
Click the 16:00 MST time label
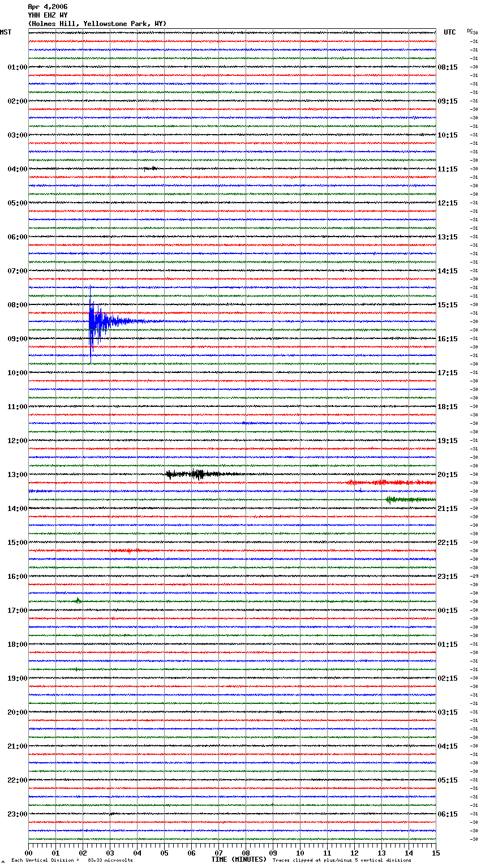click(18, 577)
